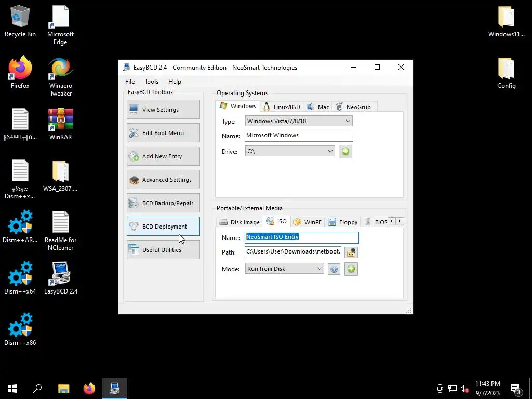Open the muted volume tray icon
Viewport: 532px width, 399px height.
[x=464, y=389]
